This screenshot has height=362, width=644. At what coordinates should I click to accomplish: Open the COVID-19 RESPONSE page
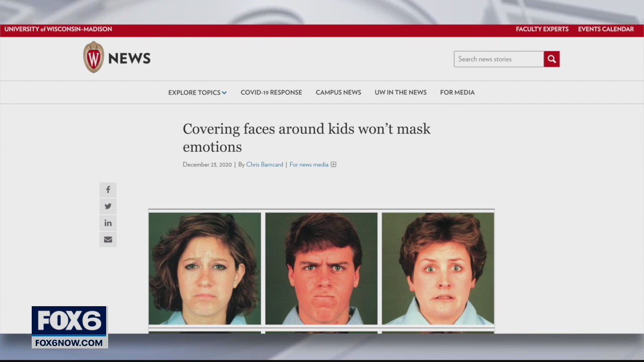point(271,92)
